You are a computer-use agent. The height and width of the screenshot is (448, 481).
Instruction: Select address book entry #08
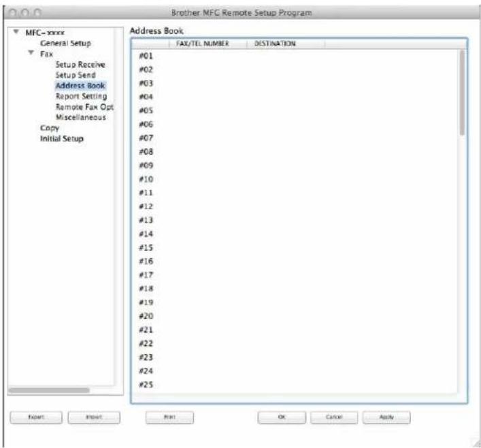point(294,152)
